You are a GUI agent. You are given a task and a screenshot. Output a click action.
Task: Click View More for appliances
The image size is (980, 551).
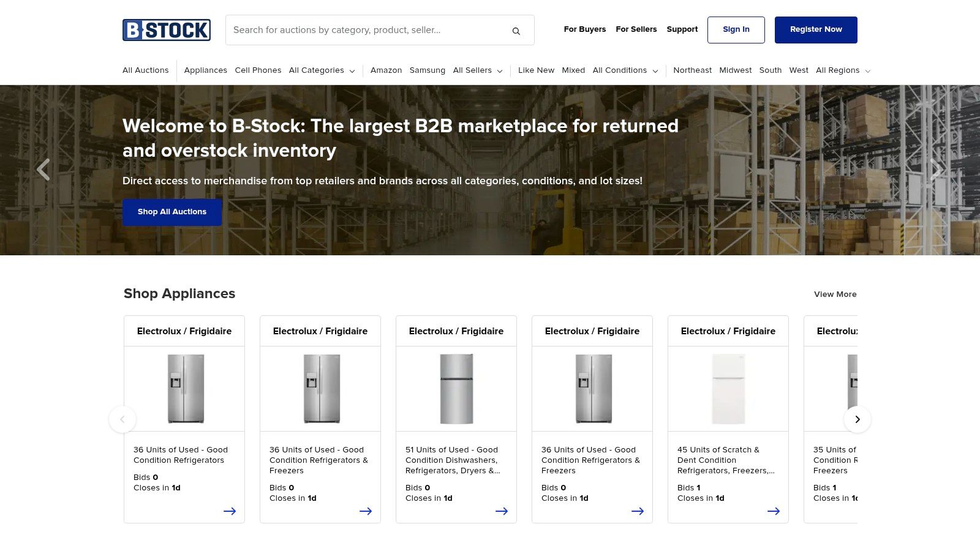(835, 294)
